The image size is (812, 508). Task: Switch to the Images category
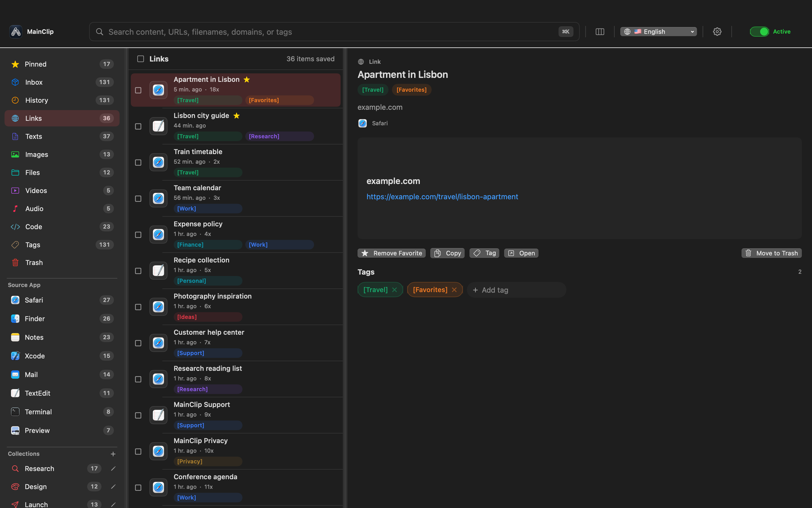click(62, 155)
